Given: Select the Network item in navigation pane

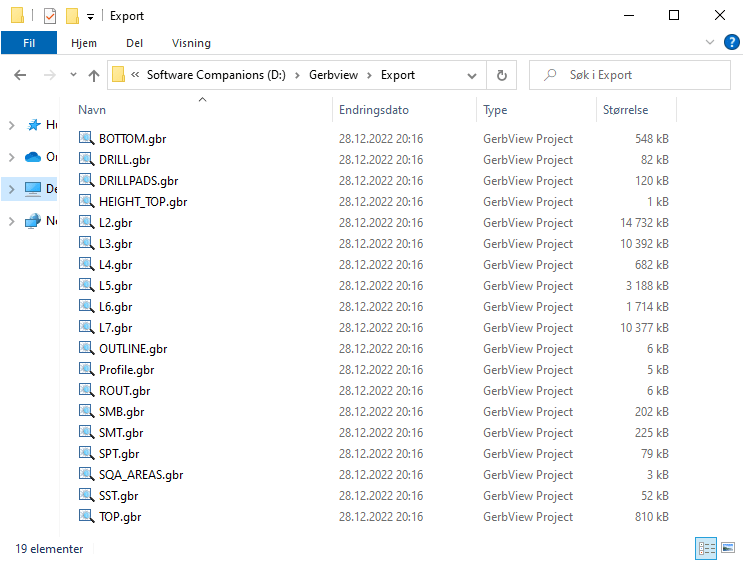Looking at the screenshot, I should click(41, 221).
